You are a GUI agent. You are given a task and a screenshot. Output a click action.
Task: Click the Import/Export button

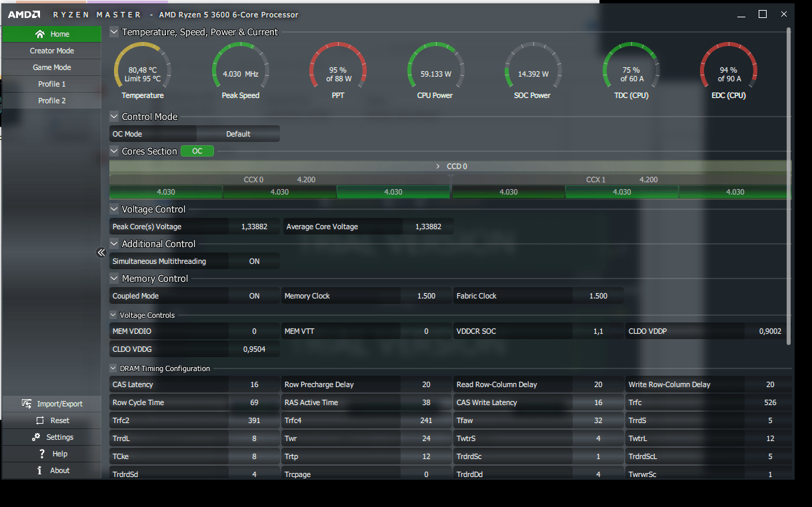coord(51,404)
